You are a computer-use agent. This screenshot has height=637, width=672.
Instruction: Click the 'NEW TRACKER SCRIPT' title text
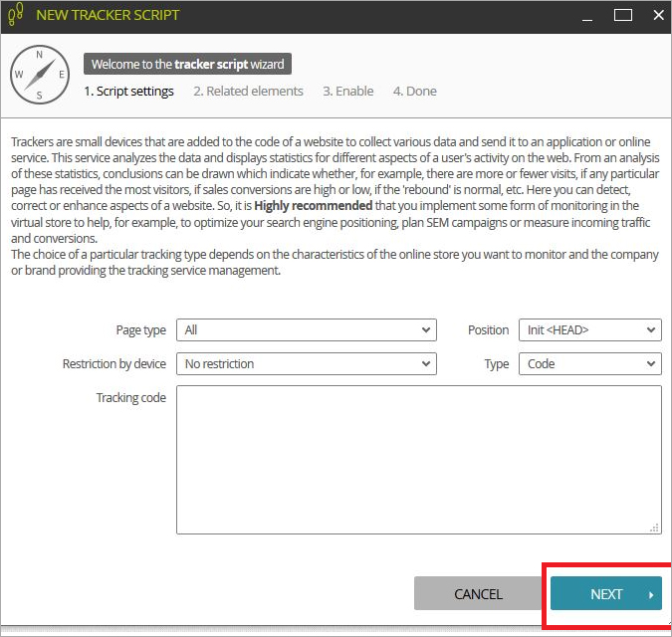[x=108, y=16]
